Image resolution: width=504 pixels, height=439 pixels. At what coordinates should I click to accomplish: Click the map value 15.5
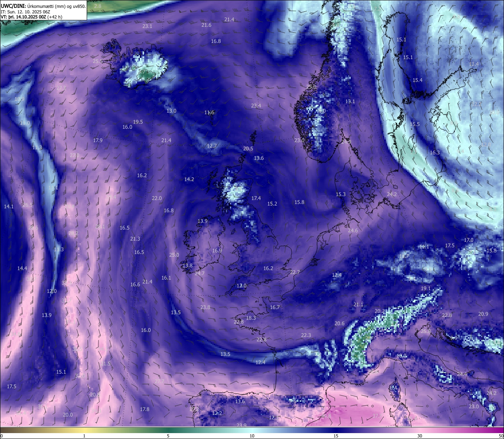point(415,124)
